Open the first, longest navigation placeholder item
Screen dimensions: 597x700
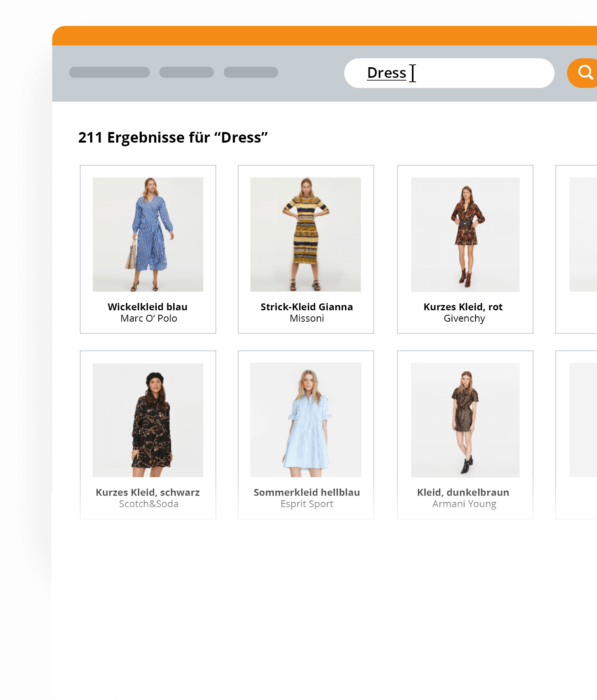tap(109, 72)
